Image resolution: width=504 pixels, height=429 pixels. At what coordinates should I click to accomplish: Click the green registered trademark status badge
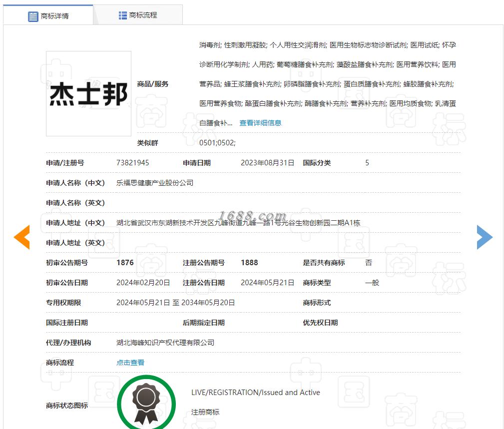(146, 403)
